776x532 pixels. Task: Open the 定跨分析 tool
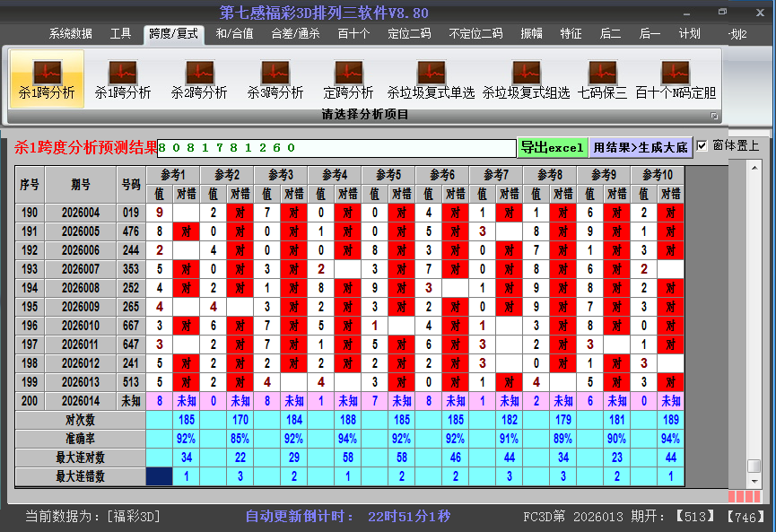[348, 79]
